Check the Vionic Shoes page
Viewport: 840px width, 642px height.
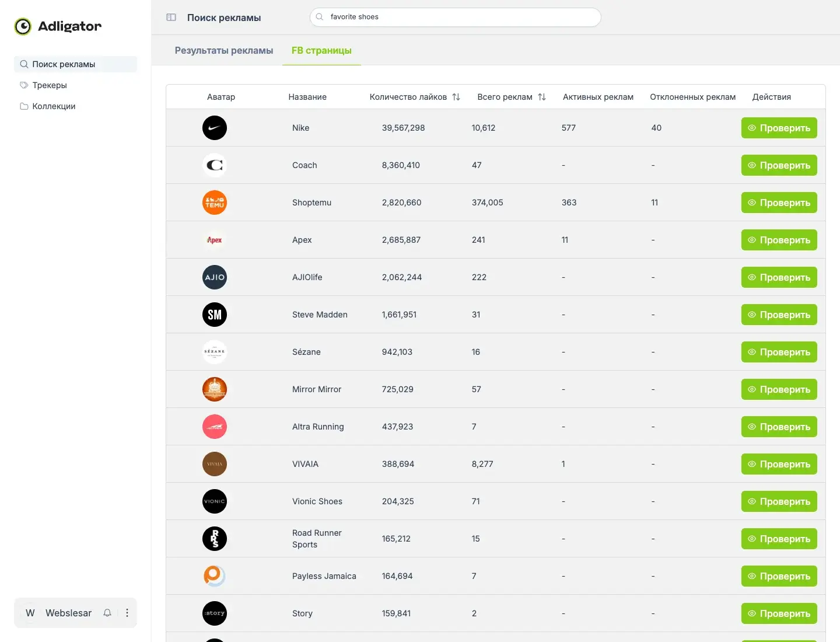click(x=779, y=501)
